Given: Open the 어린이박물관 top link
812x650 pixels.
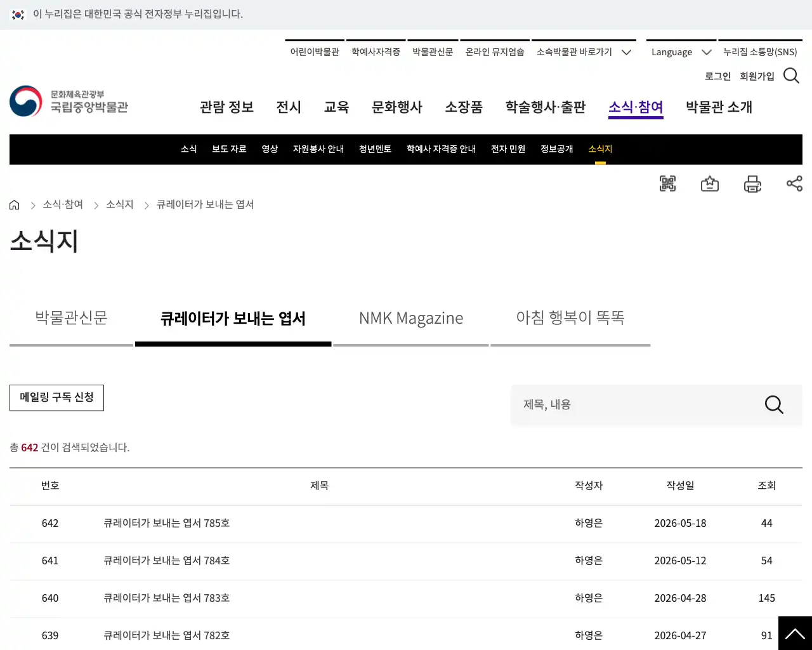Looking at the screenshot, I should pyautogui.click(x=315, y=52).
